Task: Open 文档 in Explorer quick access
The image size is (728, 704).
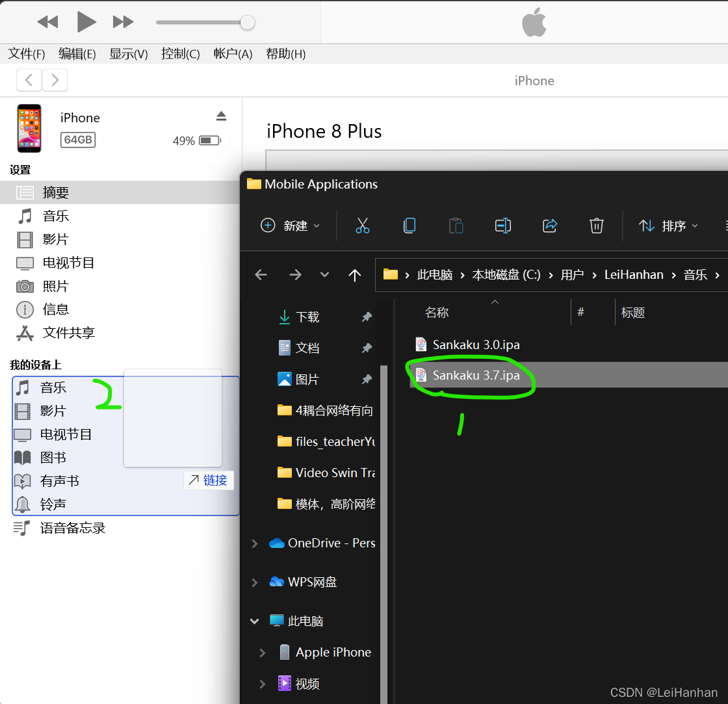Action: pyautogui.click(x=307, y=348)
